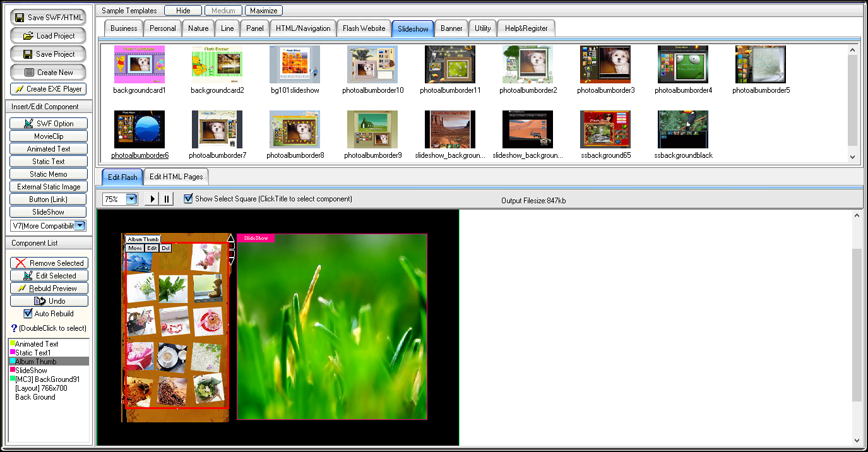
Task: Click the question mark help icon
Action: coord(14,328)
